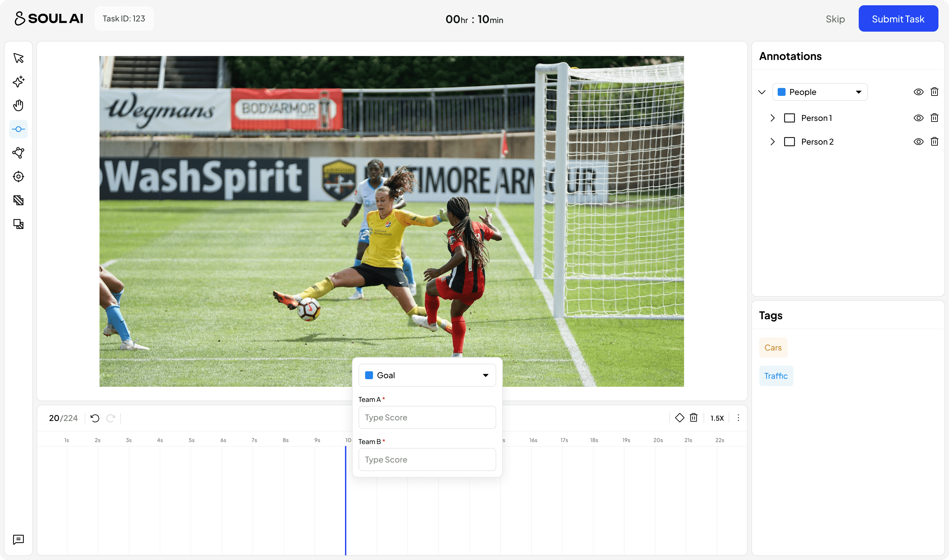Image resolution: width=949 pixels, height=560 pixels.
Task: Add keyframe with diamond icon
Action: (679, 418)
